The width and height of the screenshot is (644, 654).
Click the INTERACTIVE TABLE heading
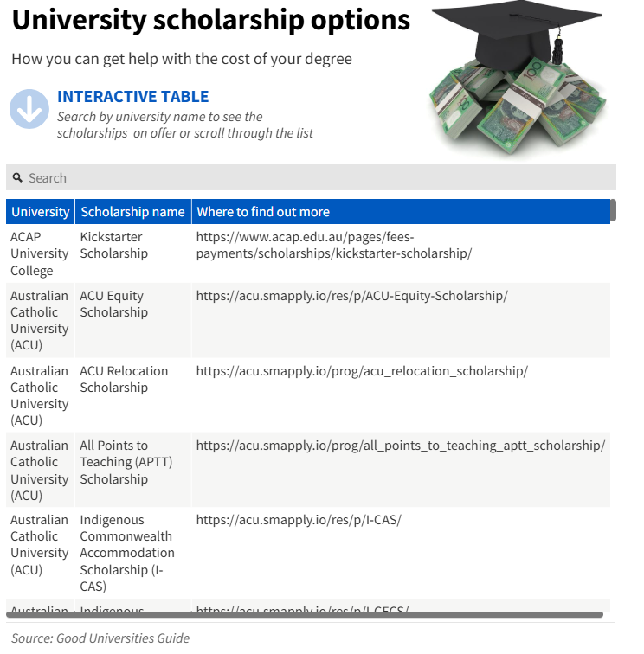[132, 97]
